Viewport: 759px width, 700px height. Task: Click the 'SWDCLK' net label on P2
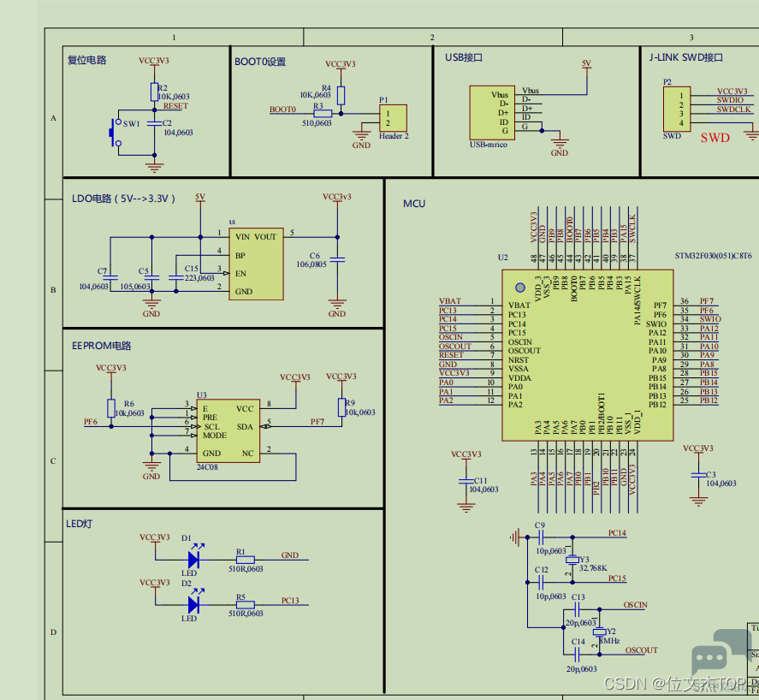pyautogui.click(x=734, y=110)
